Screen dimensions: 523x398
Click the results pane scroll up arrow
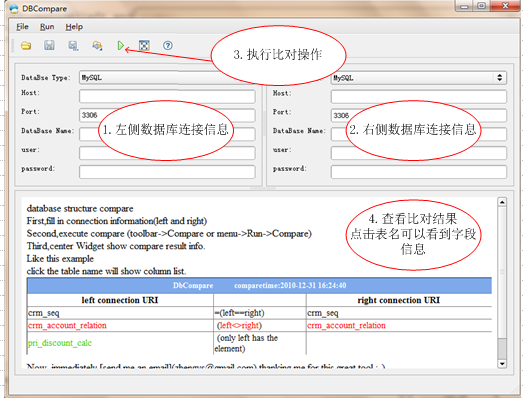502,202
